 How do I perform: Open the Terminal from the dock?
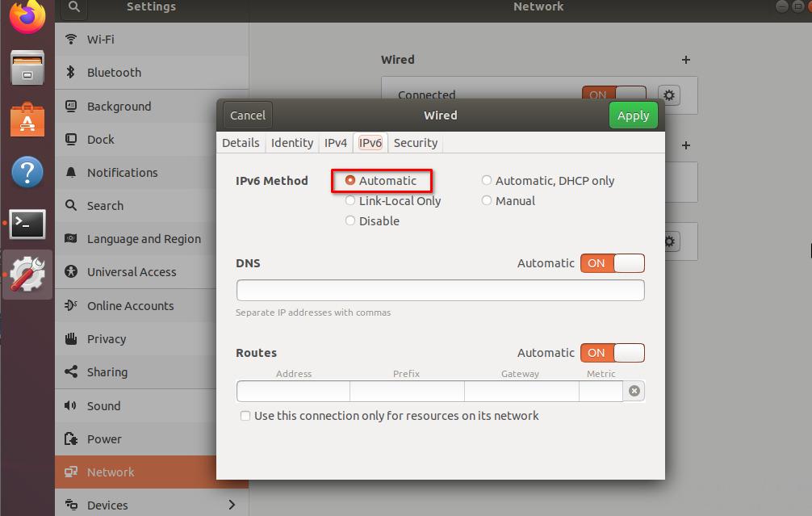point(27,224)
